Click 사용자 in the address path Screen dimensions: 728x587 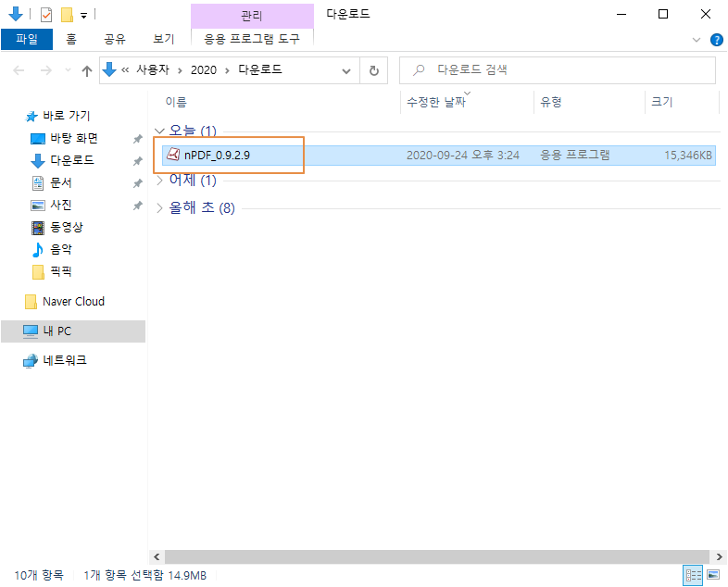tap(153, 70)
